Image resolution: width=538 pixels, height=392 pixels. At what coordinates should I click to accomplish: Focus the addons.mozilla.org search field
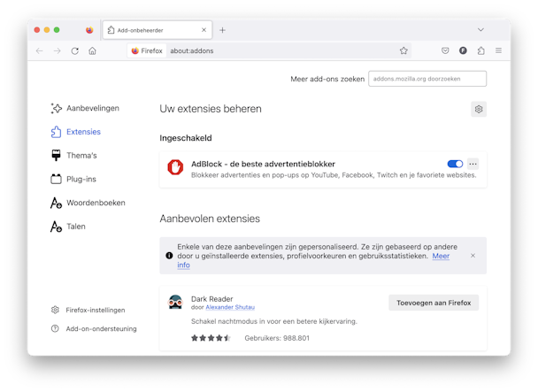pyautogui.click(x=427, y=79)
